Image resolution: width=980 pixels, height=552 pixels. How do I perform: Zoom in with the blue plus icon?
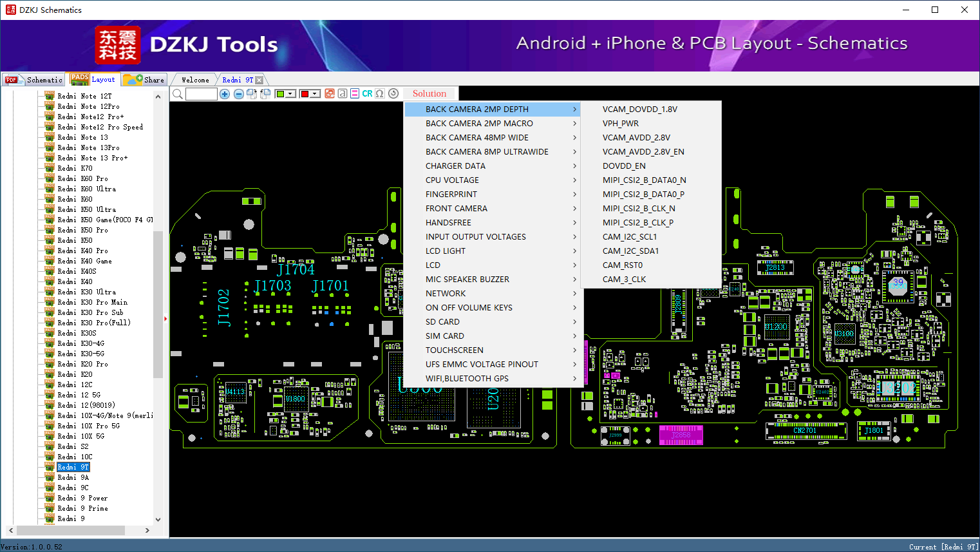(x=225, y=94)
